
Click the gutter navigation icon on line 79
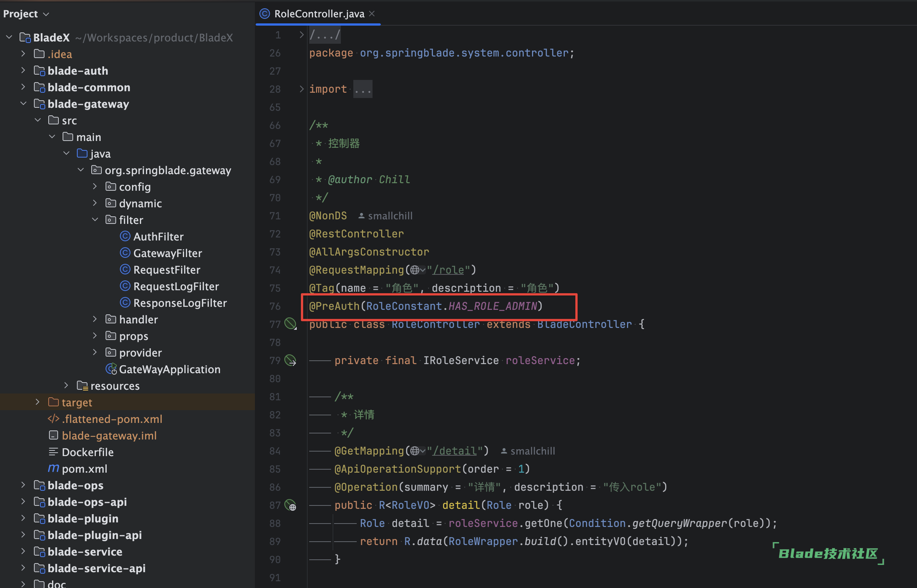[290, 360]
